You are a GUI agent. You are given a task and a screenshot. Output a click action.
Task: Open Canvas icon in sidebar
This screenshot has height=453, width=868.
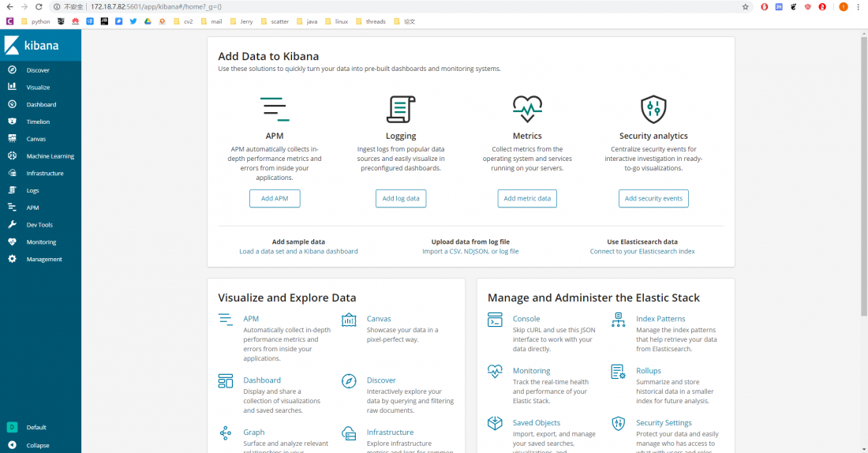click(12, 138)
